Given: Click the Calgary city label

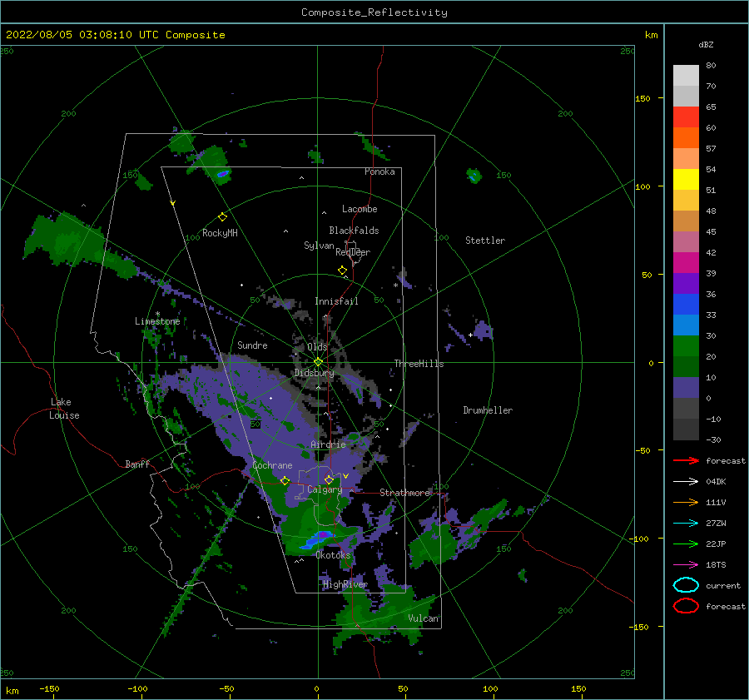Looking at the screenshot, I should click(325, 489).
